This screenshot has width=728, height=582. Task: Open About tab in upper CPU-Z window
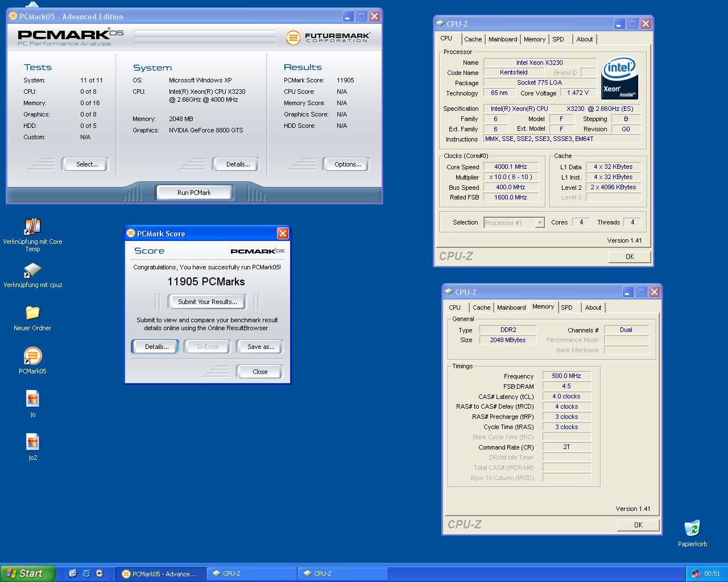585,39
